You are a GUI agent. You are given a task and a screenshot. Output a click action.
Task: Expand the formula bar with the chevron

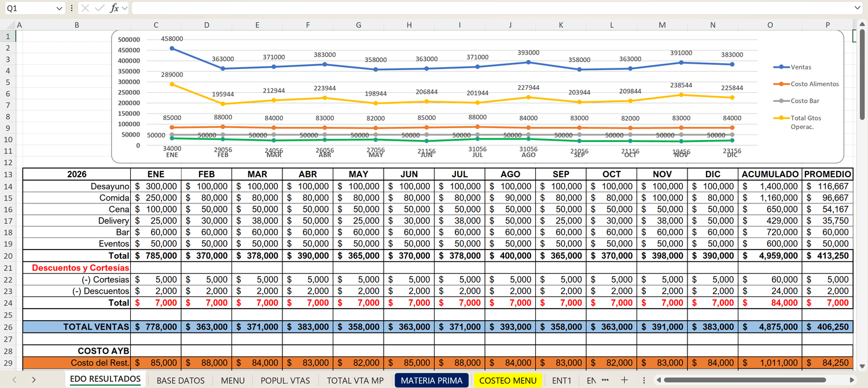click(x=858, y=8)
